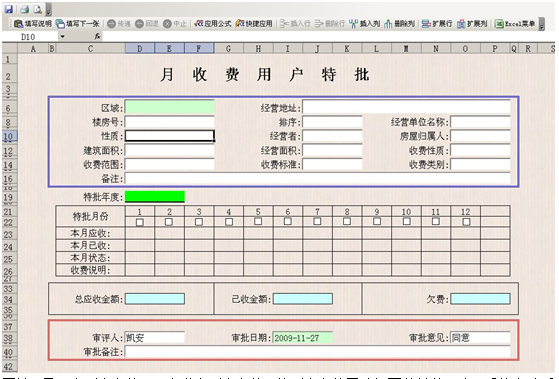Image resolution: width=559 pixels, height=379 pixels.
Task: Click 审批日期 field 2009-11-27
Action: click(303, 337)
